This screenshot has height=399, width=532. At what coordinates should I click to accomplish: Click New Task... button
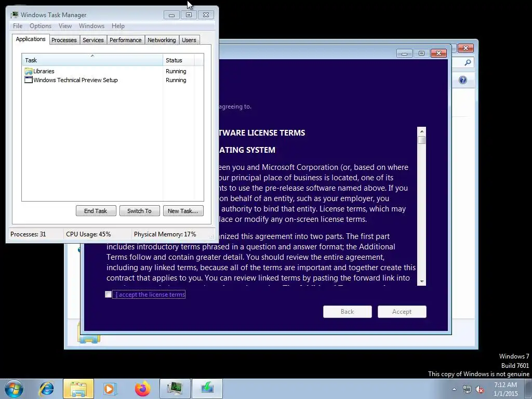point(183,211)
